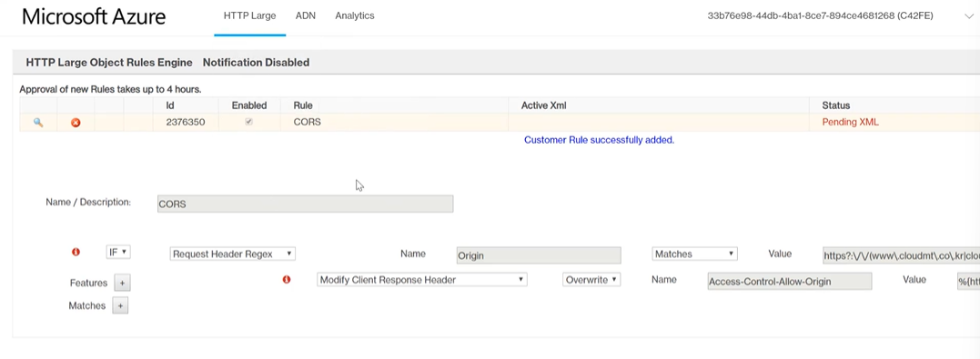This screenshot has width=980, height=359.
Task: Add a feature with Features plus button
Action: point(122,283)
